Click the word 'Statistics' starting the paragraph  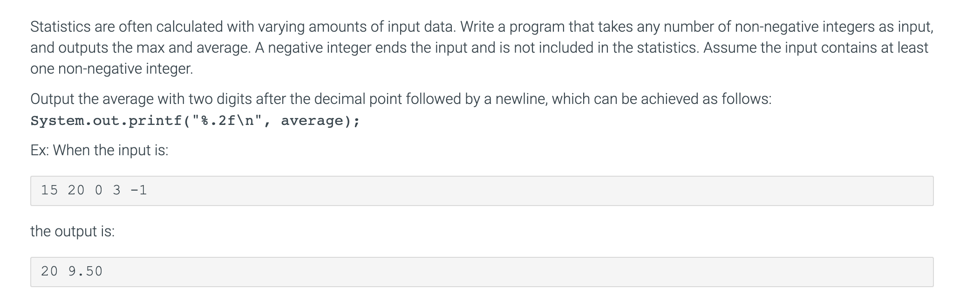pyautogui.click(x=61, y=27)
